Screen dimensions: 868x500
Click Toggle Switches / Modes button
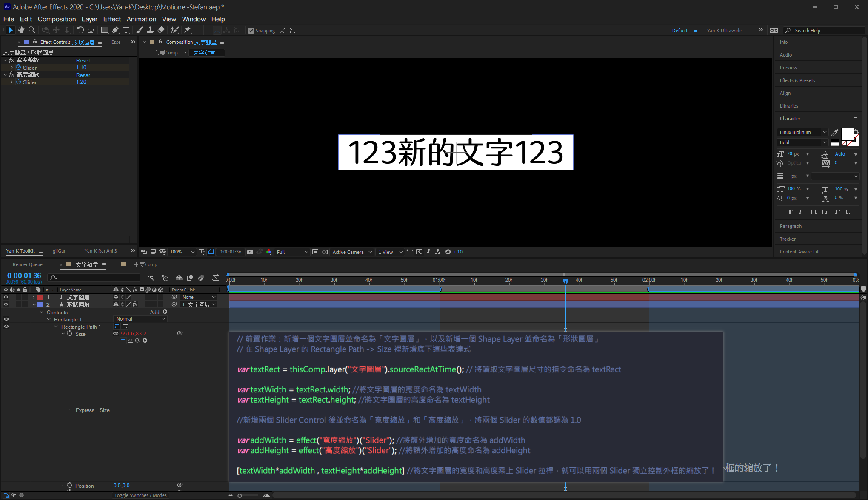140,495
